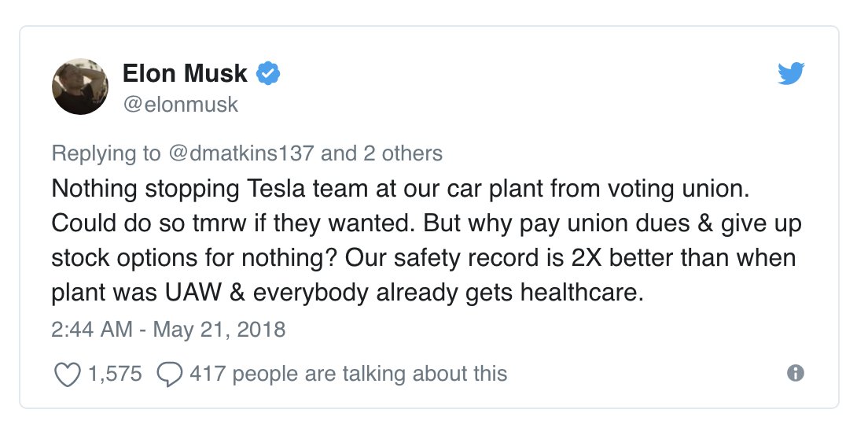Click the line starting "plant was UAW"

click(348, 293)
